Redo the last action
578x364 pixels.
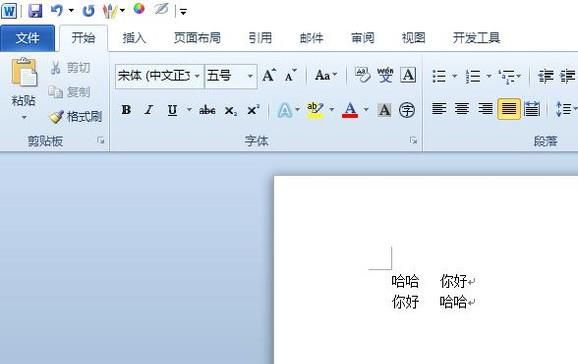click(88, 11)
